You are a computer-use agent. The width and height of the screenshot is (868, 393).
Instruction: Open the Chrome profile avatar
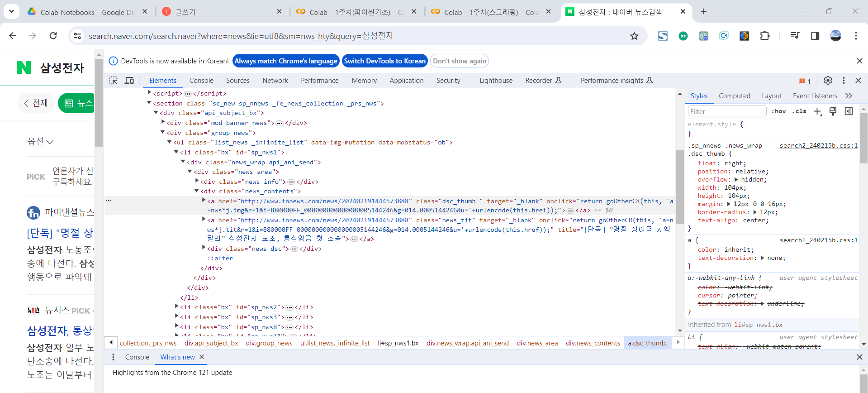(x=835, y=36)
